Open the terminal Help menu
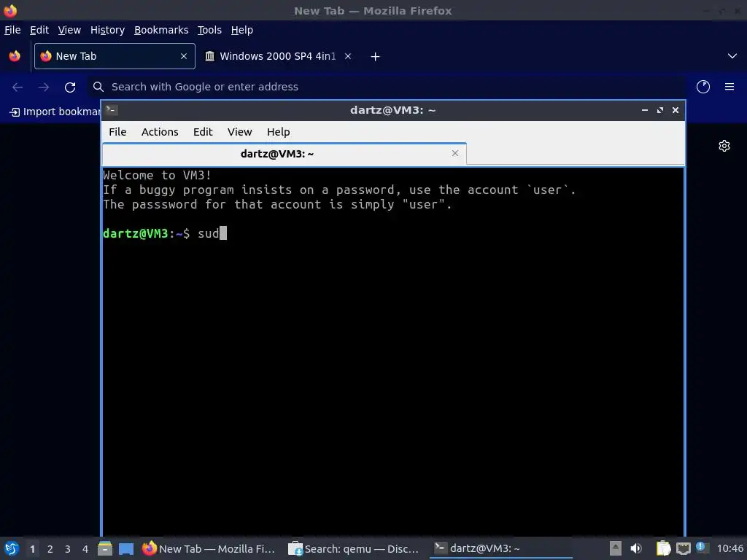The width and height of the screenshot is (747, 560). coord(278,132)
